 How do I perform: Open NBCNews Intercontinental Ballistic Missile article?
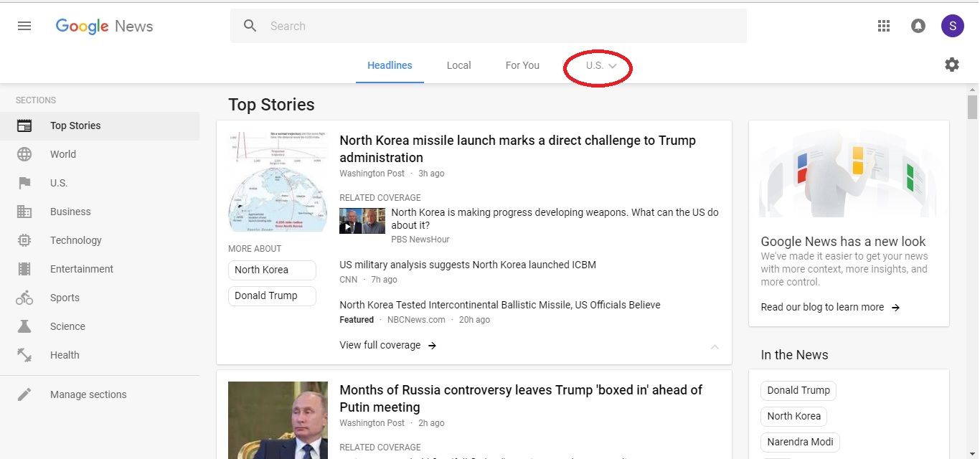click(x=500, y=305)
